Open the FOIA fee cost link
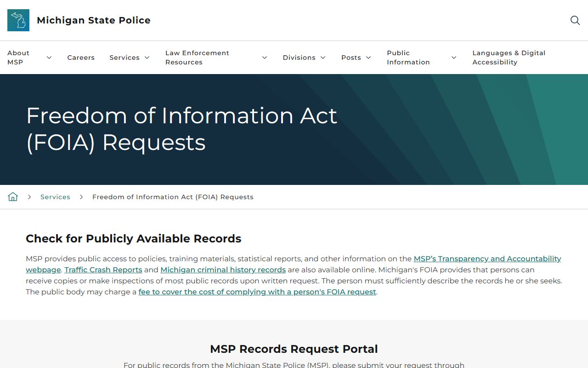The width and height of the screenshot is (588, 368). click(257, 292)
